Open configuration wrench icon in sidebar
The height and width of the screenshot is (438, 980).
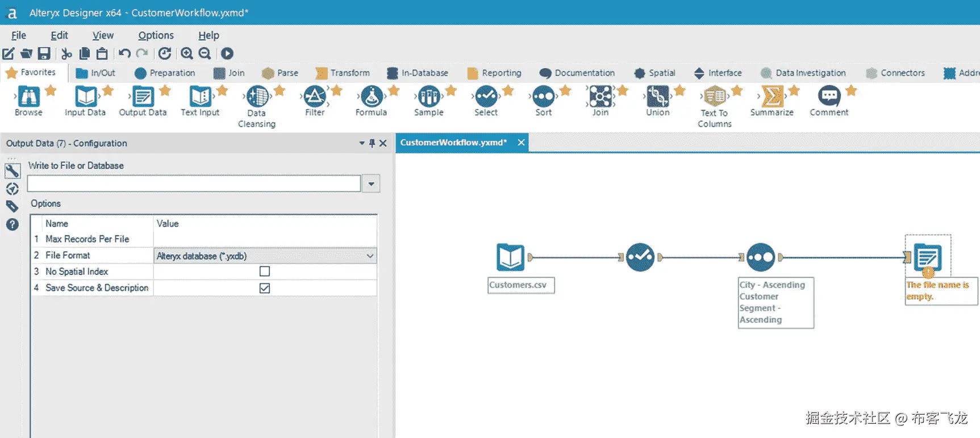12,170
